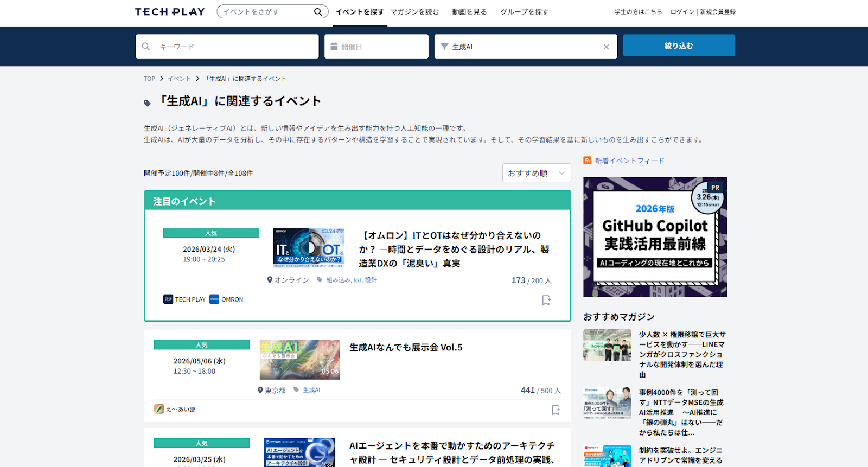
Task: Open the 生成AI tag filter field
Action: 521,47
